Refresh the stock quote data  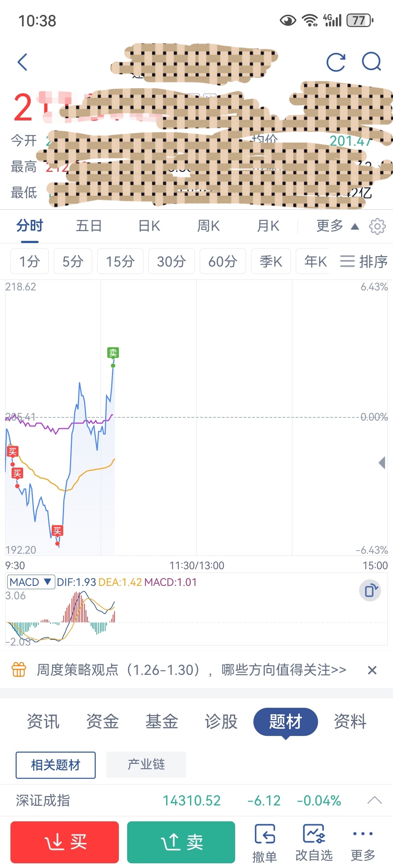tap(336, 62)
